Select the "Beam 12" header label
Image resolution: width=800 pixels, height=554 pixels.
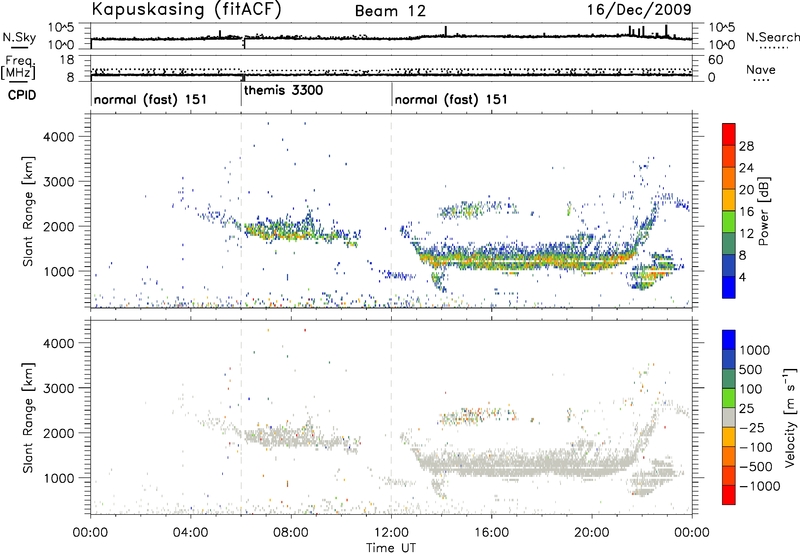click(x=390, y=11)
